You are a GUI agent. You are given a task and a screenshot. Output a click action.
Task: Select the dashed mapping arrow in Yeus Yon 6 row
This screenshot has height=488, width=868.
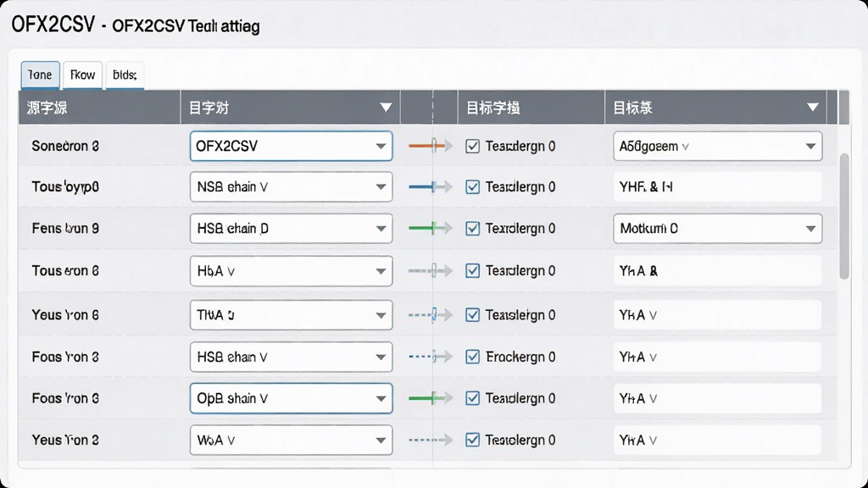pyautogui.click(x=431, y=315)
